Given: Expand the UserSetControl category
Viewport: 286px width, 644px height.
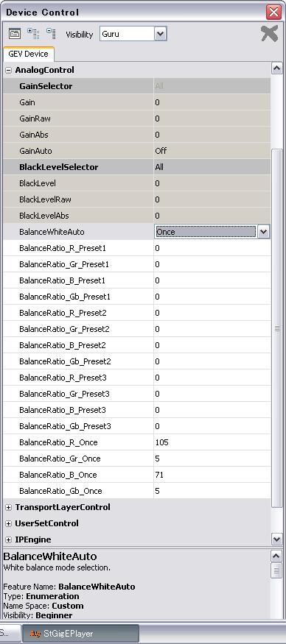Looking at the screenshot, I should (x=8, y=523).
